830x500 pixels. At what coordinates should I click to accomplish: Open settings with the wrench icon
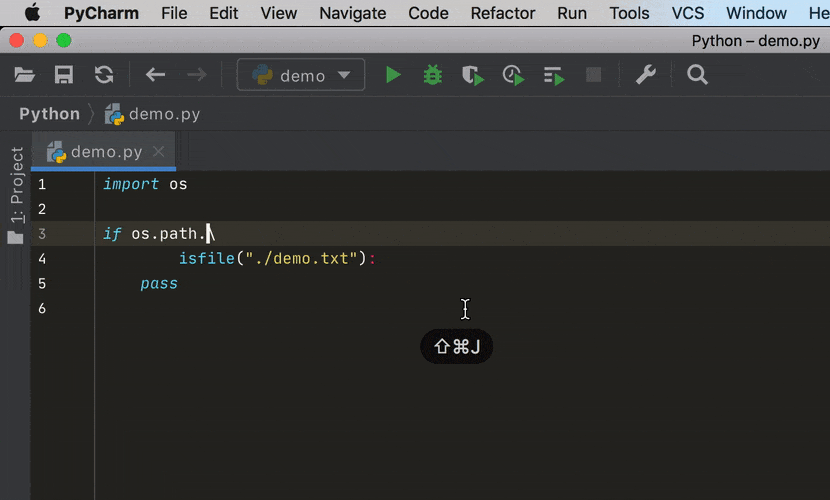coord(646,75)
